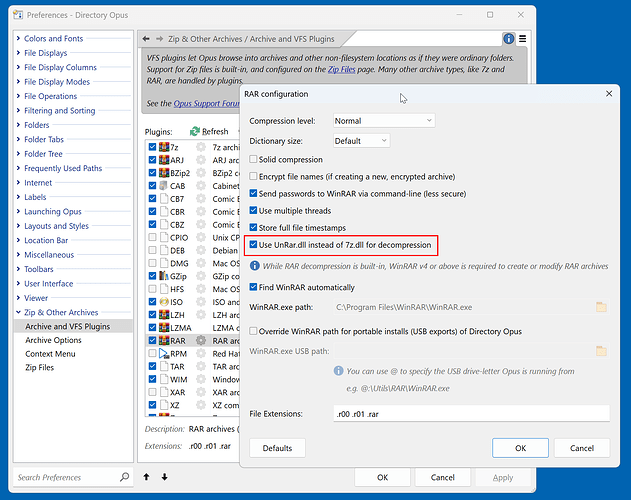Browse folder icon for WinRAR.exe USB path
631x500 pixels.
(601, 351)
